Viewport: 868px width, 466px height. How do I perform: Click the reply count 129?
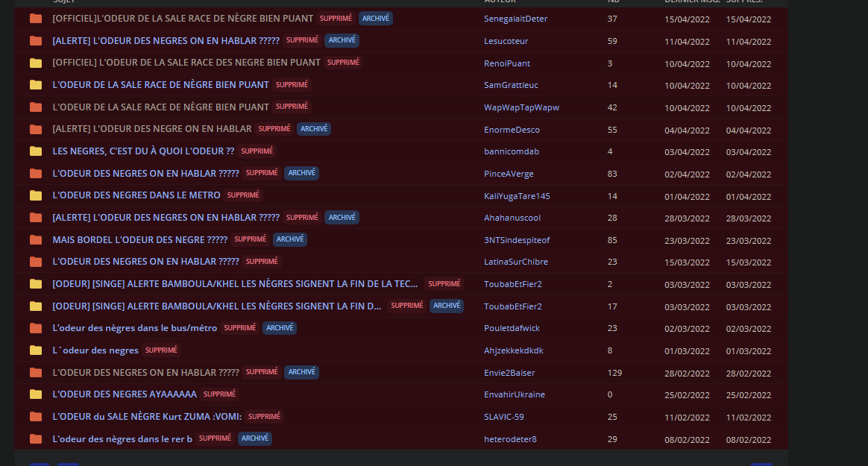(614, 373)
